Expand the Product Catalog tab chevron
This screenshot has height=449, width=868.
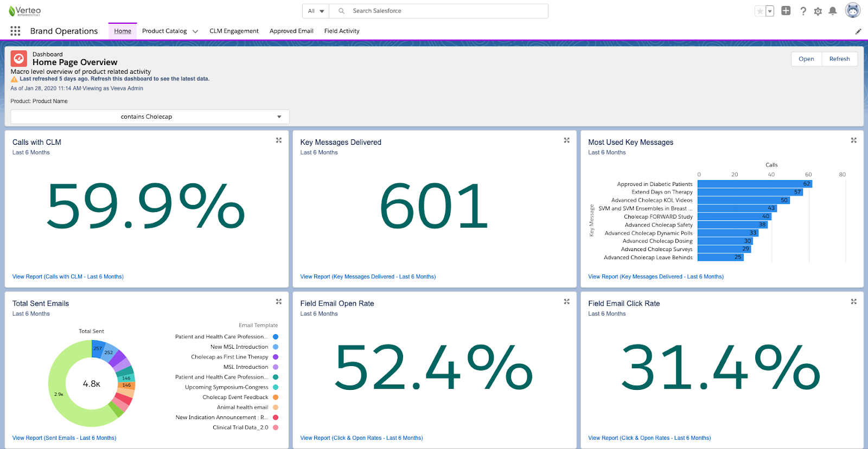click(195, 31)
